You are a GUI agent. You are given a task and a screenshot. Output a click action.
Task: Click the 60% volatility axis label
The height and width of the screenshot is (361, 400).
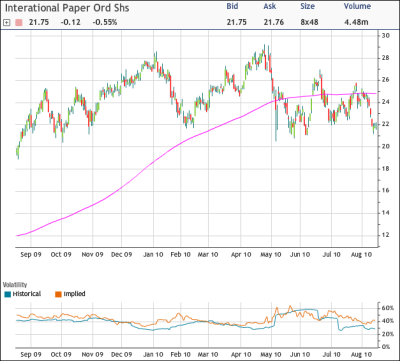point(388,308)
